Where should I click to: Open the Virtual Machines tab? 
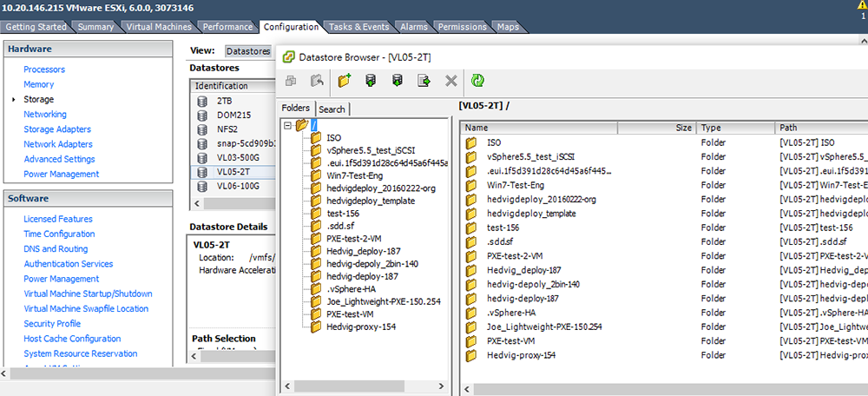click(159, 27)
